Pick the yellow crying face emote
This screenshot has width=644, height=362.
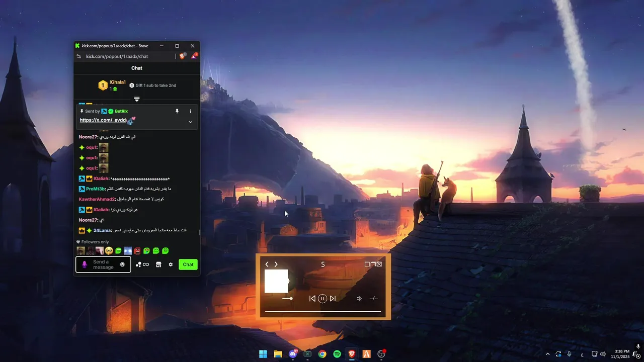click(109, 250)
